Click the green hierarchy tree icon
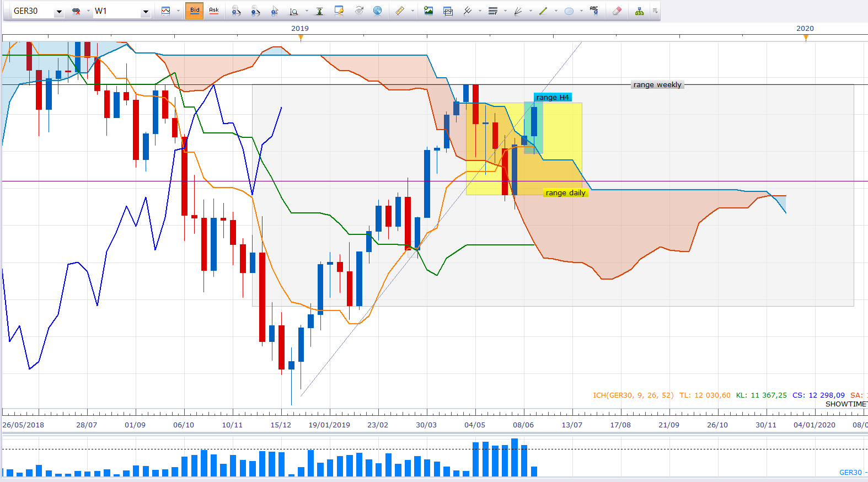Screen dimensions: 868x482 coord(640,11)
